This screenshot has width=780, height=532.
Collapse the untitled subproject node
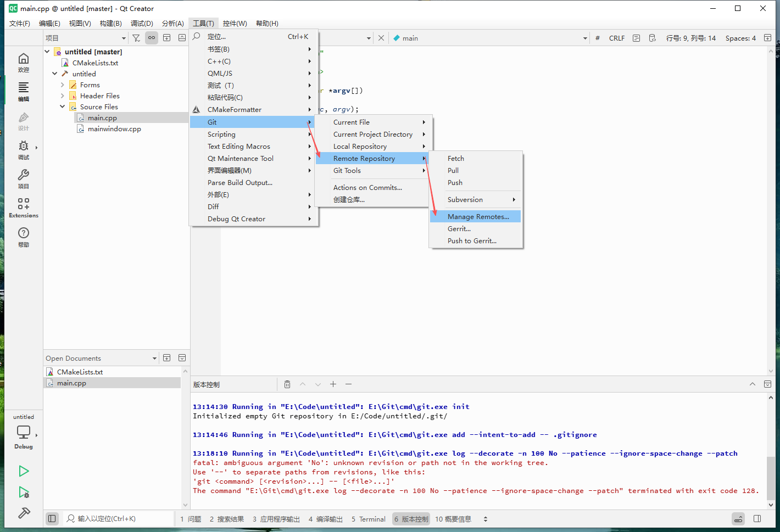click(55, 74)
